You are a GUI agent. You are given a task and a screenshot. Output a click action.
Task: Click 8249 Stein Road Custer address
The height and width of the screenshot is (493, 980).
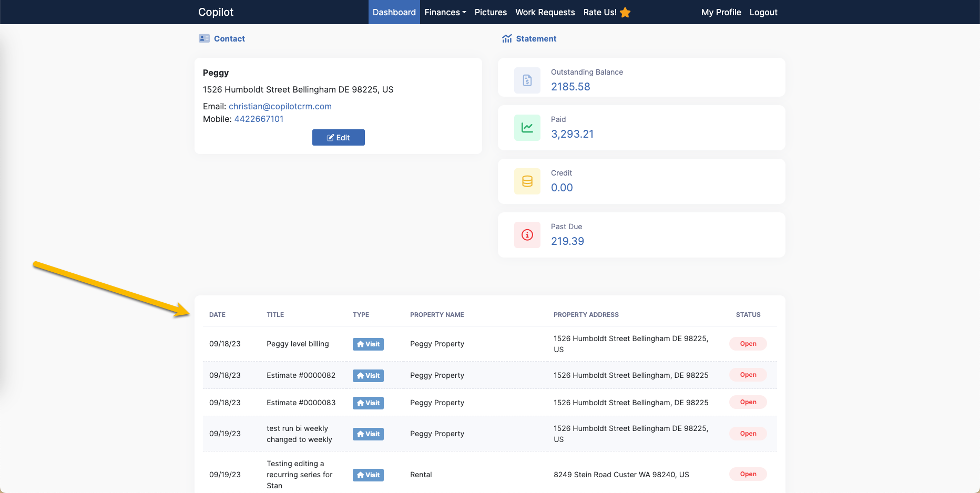[x=621, y=475]
